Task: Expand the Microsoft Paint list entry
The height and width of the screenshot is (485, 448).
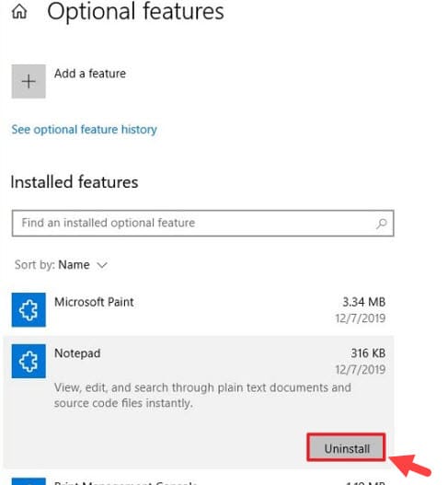Action: [x=199, y=309]
